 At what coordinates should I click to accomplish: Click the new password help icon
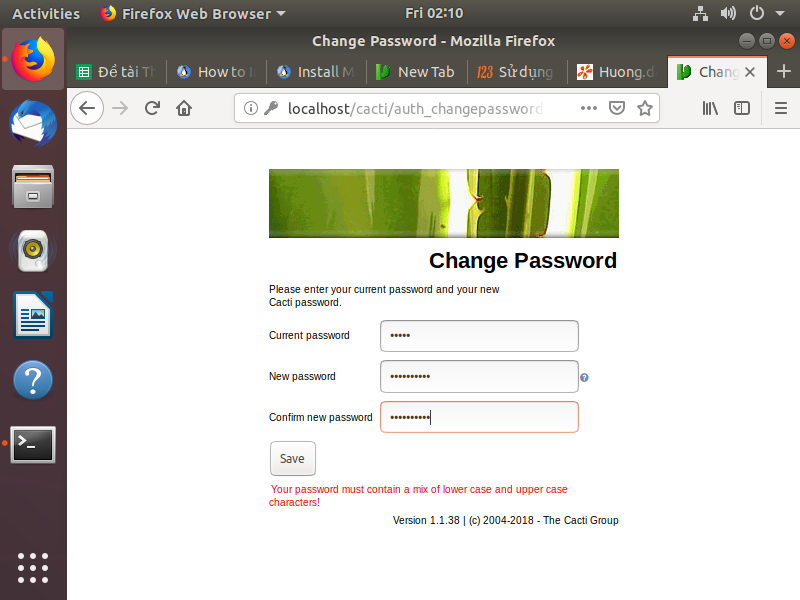pos(584,378)
